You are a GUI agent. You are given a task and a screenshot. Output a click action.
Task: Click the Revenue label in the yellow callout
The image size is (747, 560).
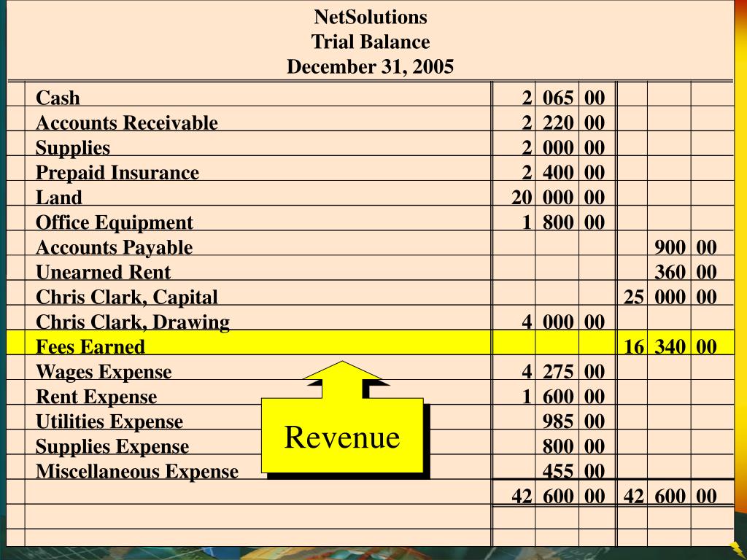pyautogui.click(x=342, y=437)
